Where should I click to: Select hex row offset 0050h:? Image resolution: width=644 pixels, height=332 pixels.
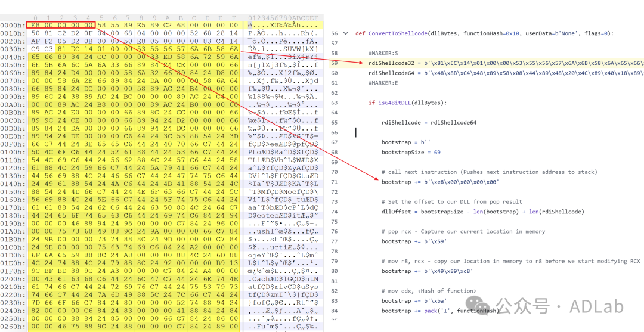[x=13, y=64]
